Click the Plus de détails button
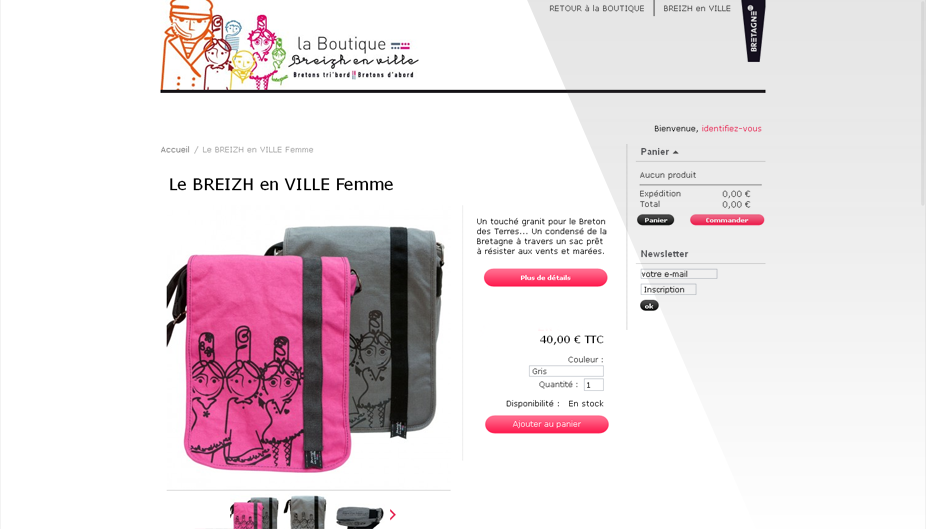 545,277
